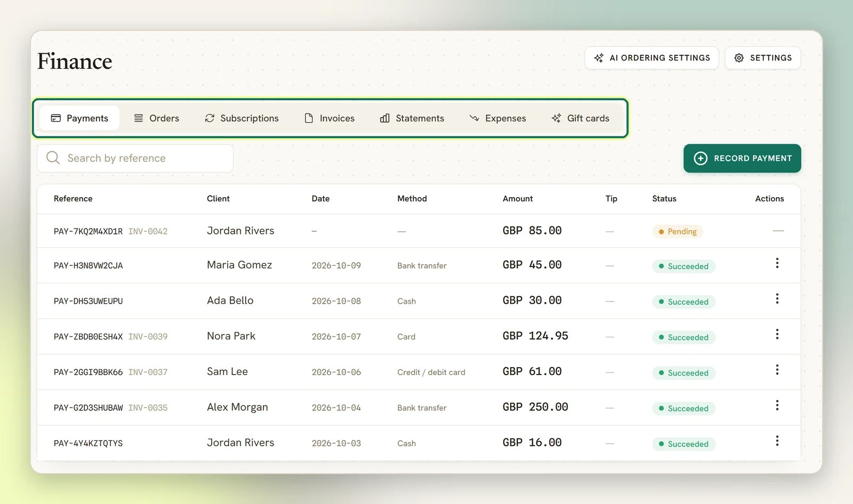Click the Amount column header
Viewport: 853px width, 504px height.
(x=518, y=198)
